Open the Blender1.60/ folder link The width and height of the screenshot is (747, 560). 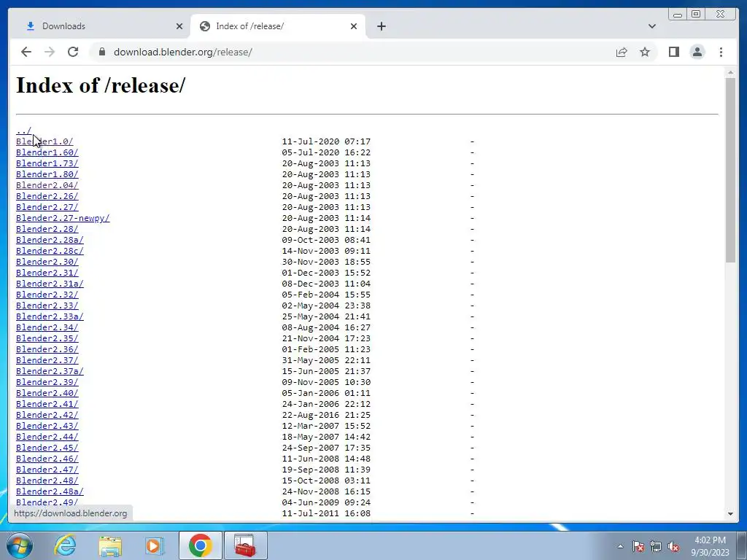point(47,152)
